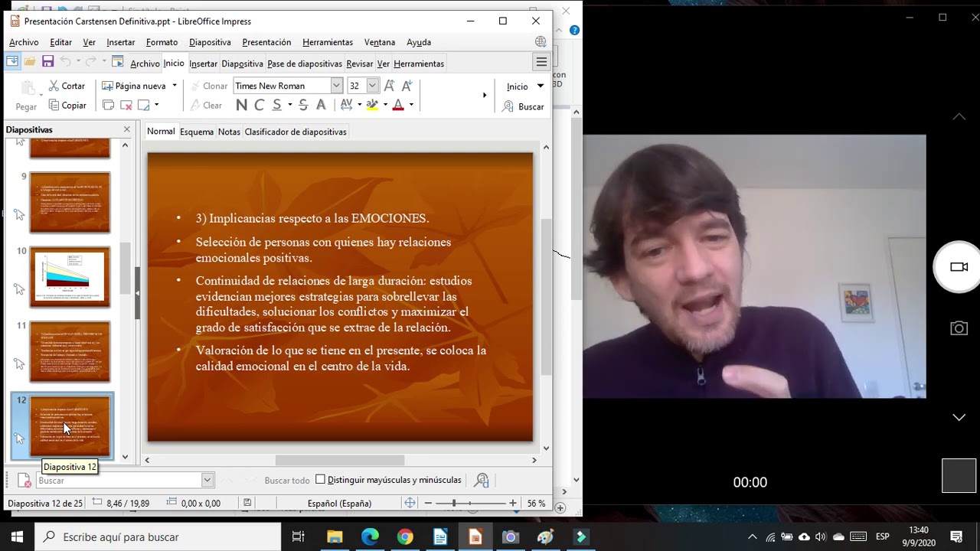Click the horizontal scrollbar under the slide

[340, 460]
